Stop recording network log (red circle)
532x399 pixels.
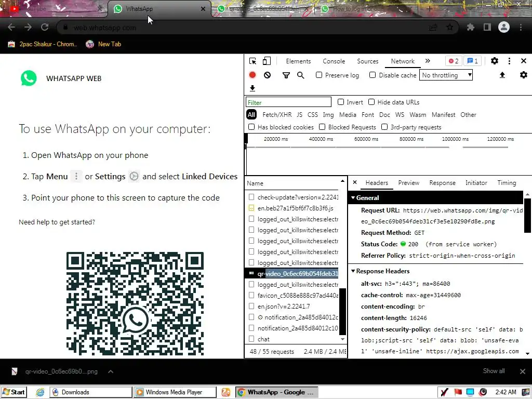pyautogui.click(x=252, y=75)
